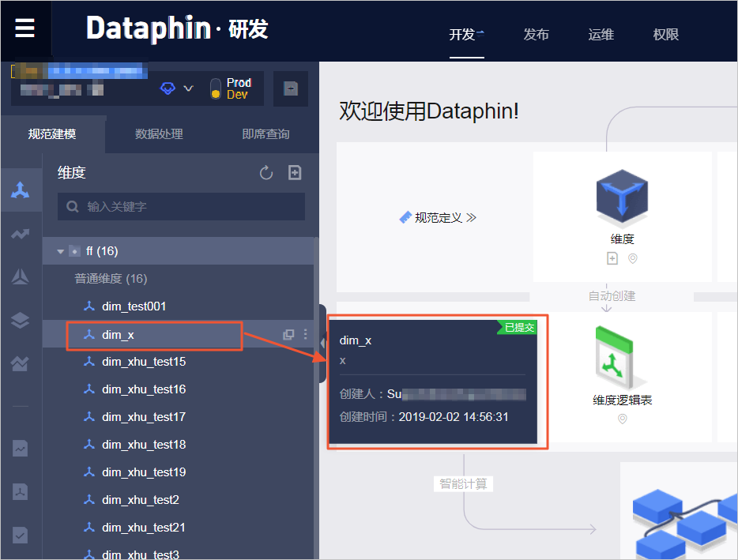The height and width of the screenshot is (560, 738).
Task: Click the refresh icon in 维度 panel header
Action: pos(266,173)
